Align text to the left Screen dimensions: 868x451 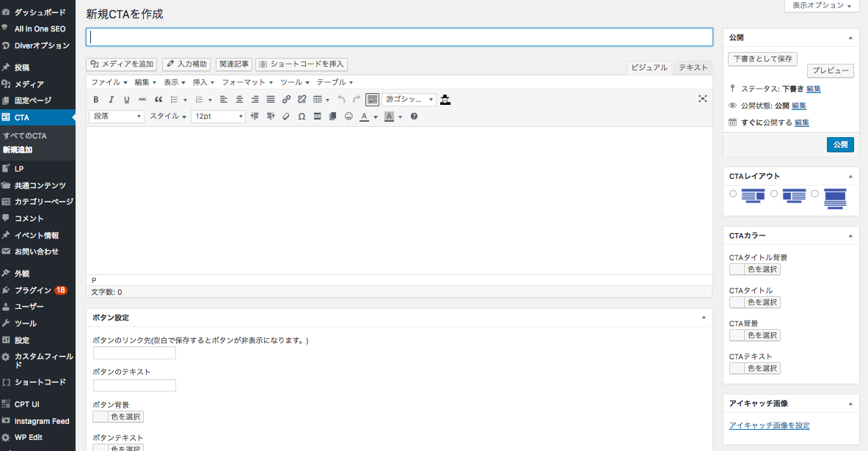coord(224,100)
